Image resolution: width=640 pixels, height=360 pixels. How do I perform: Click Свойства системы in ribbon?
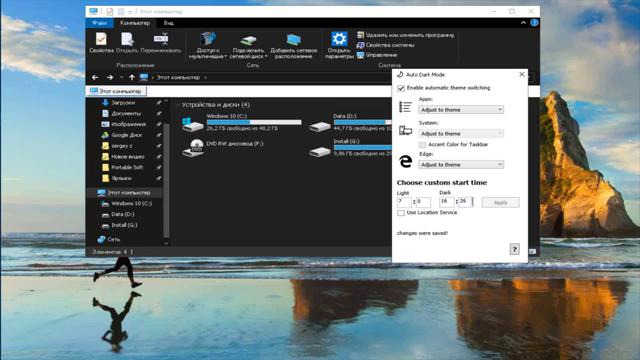(386, 45)
